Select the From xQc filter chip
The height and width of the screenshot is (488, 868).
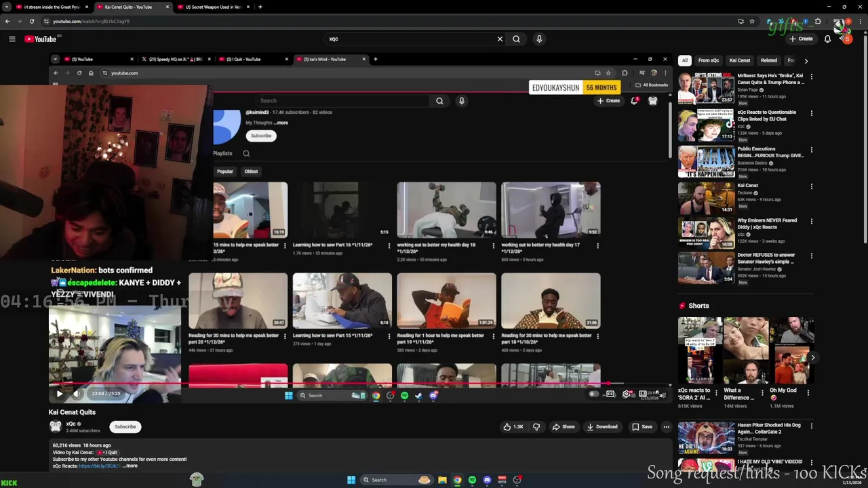coord(709,60)
